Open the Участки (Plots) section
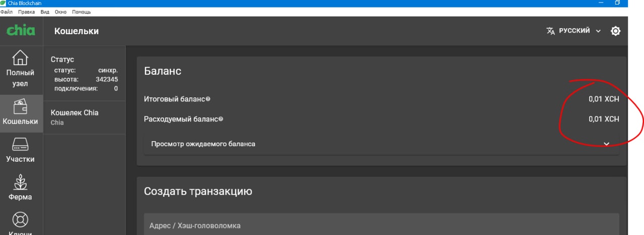This screenshot has height=235, width=644. click(20, 151)
